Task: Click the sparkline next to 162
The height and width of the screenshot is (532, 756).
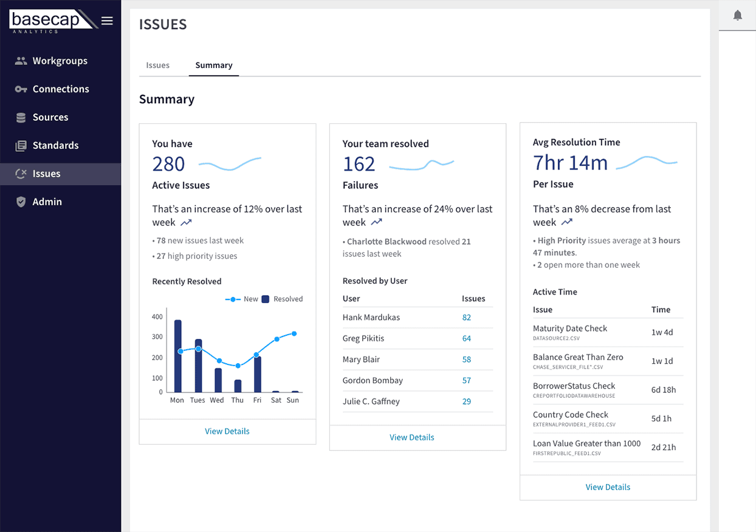Action: 421,164
